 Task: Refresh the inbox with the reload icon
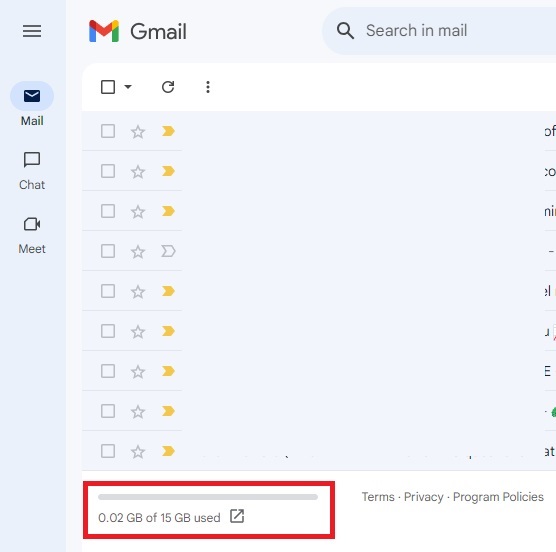click(168, 87)
